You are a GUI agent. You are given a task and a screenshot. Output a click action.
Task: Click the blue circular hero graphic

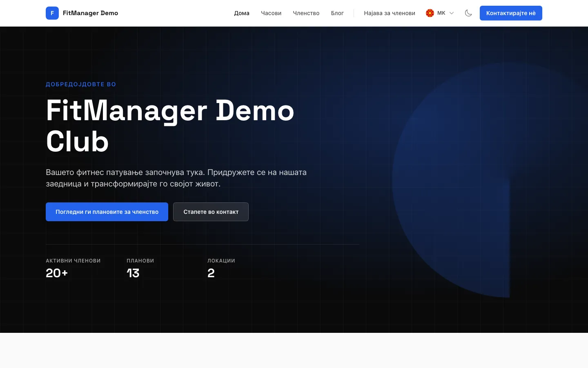[x=470, y=180]
